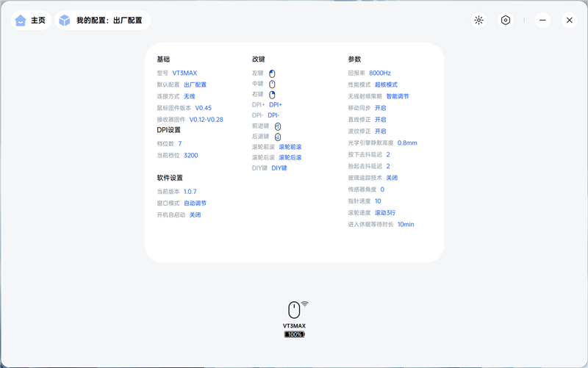Click the 100% battery indicator
The width and height of the screenshot is (588, 368).
[x=295, y=334]
